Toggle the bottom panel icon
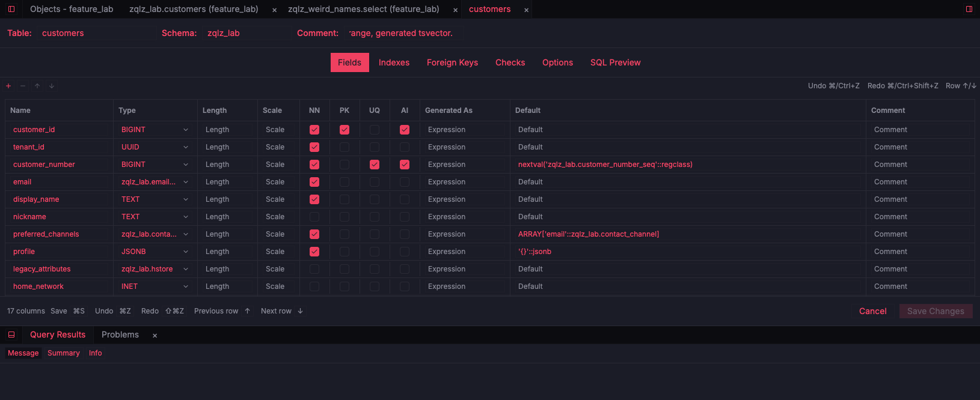The width and height of the screenshot is (980, 400). 11,335
